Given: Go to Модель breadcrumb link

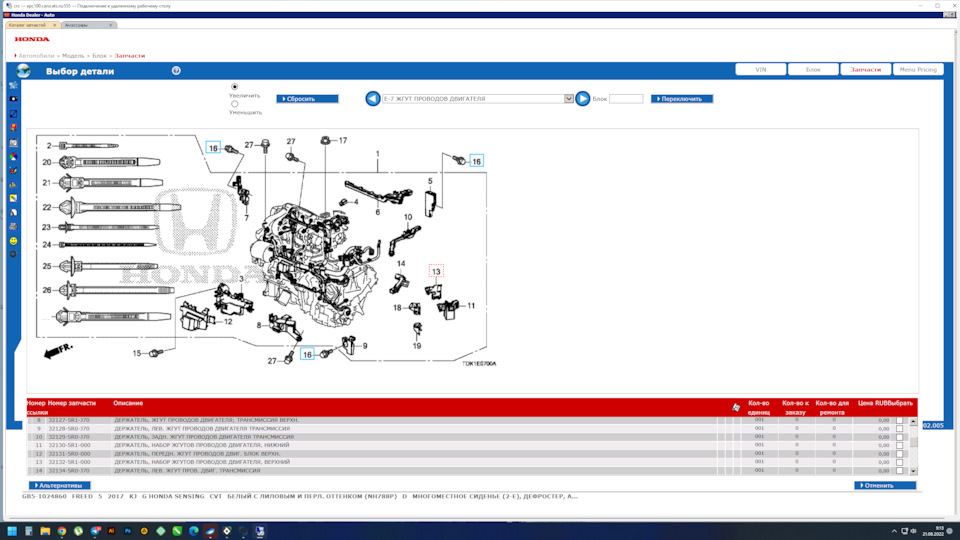Looking at the screenshot, I should click(73, 56).
